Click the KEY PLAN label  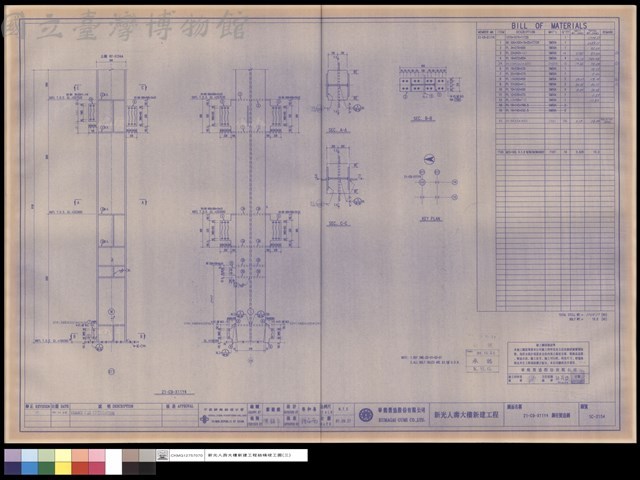pos(431,219)
